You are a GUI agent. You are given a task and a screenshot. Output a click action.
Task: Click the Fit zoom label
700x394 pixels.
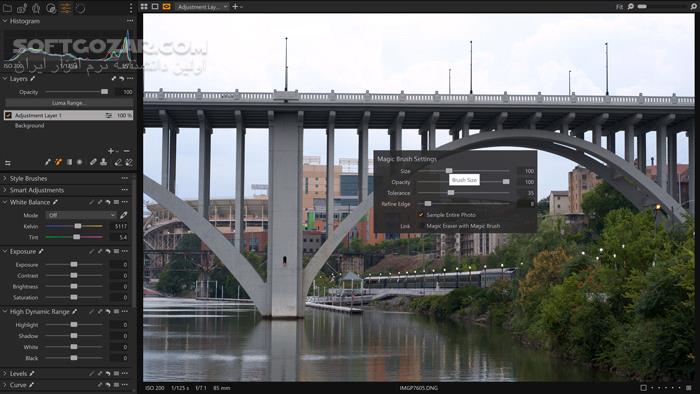(x=619, y=7)
